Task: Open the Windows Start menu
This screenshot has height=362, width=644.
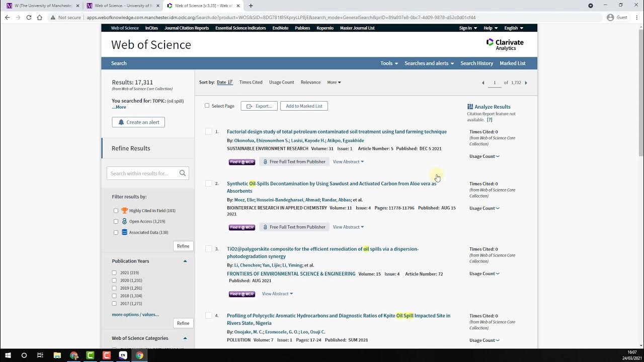Action: pos(8,355)
